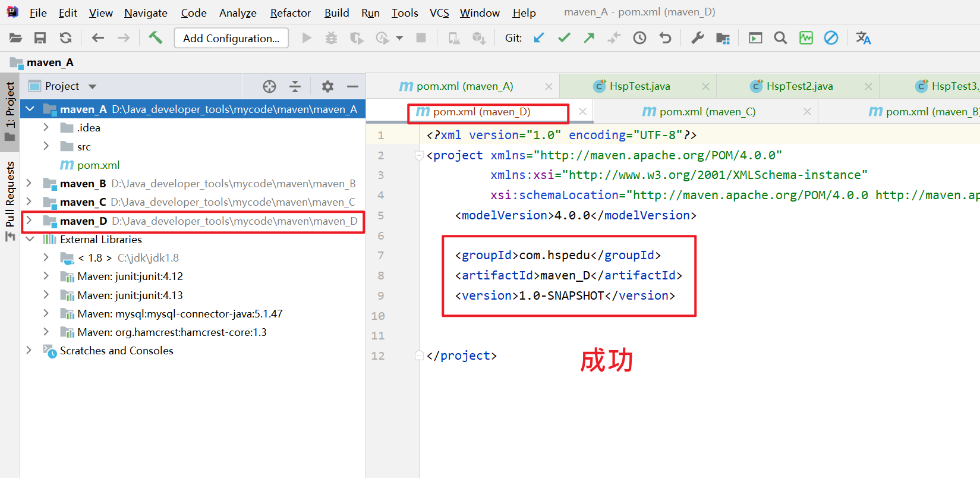Close the HspTest.java tab
The image size is (980, 478).
pos(705,86)
